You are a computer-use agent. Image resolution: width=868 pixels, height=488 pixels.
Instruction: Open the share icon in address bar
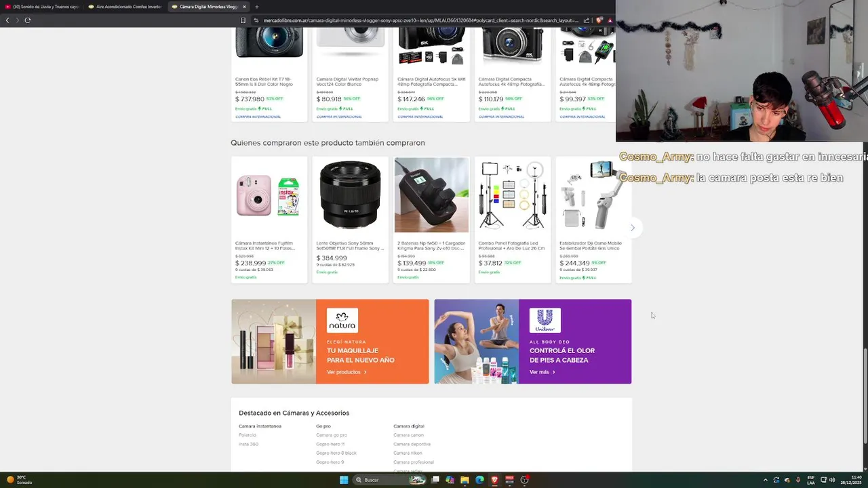587,20
